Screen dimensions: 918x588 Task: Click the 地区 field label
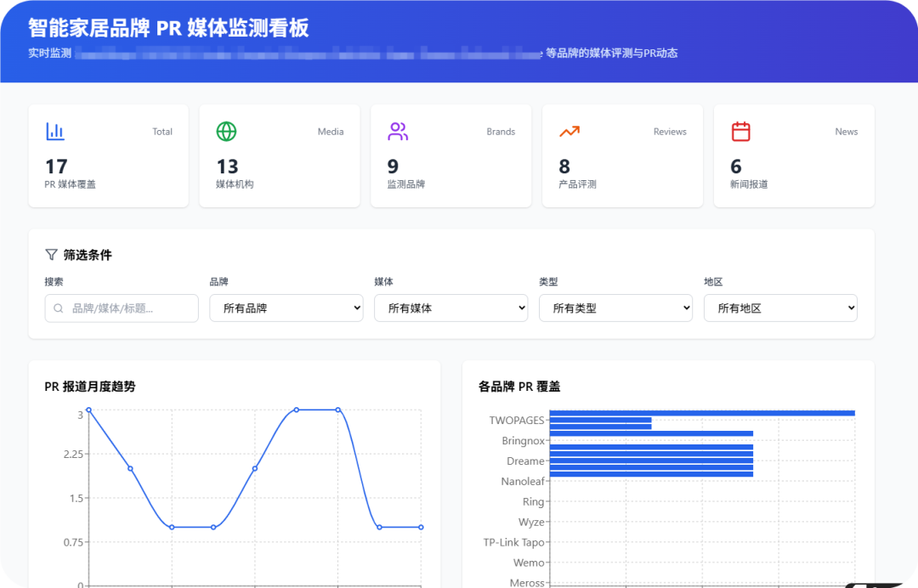[x=713, y=282]
